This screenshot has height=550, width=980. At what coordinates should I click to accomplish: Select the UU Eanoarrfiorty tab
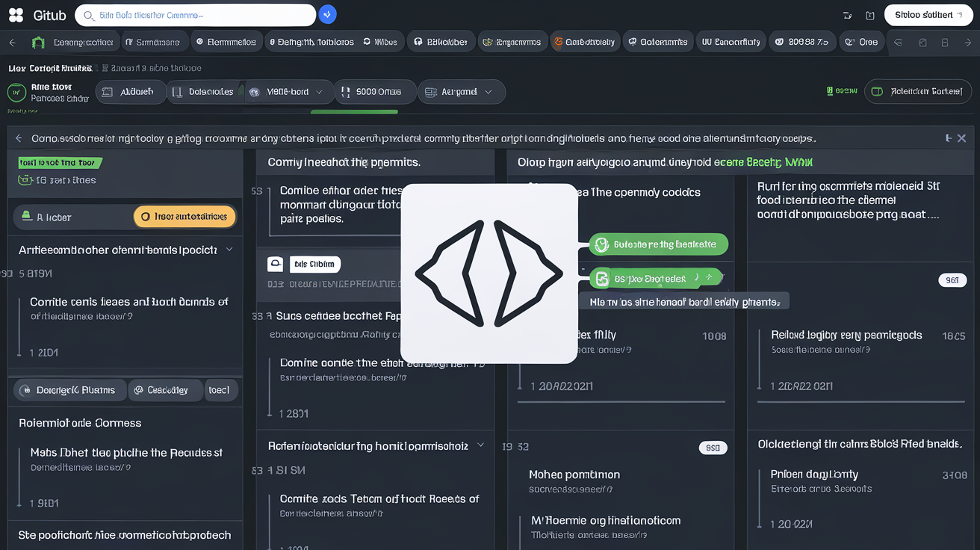tap(731, 43)
